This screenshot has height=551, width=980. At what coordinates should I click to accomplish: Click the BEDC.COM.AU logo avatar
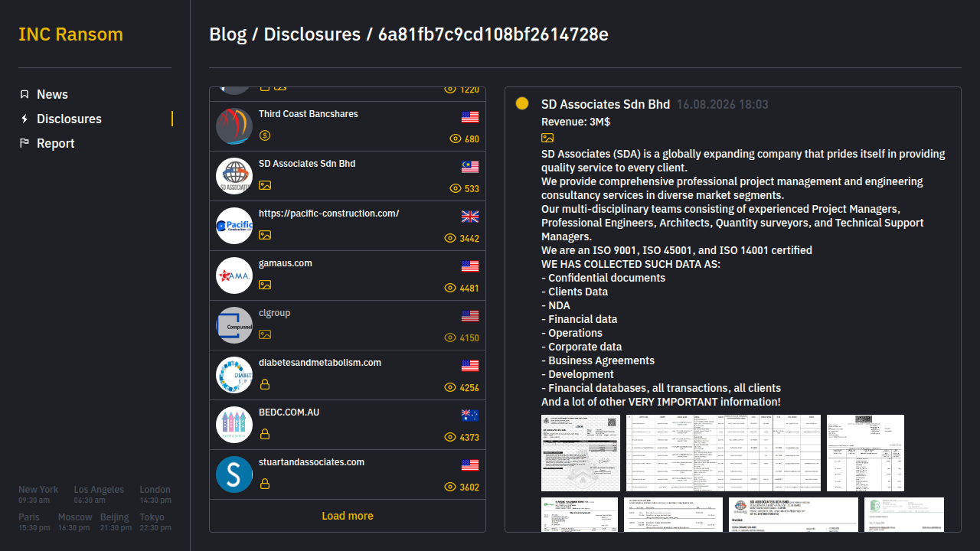[234, 425]
